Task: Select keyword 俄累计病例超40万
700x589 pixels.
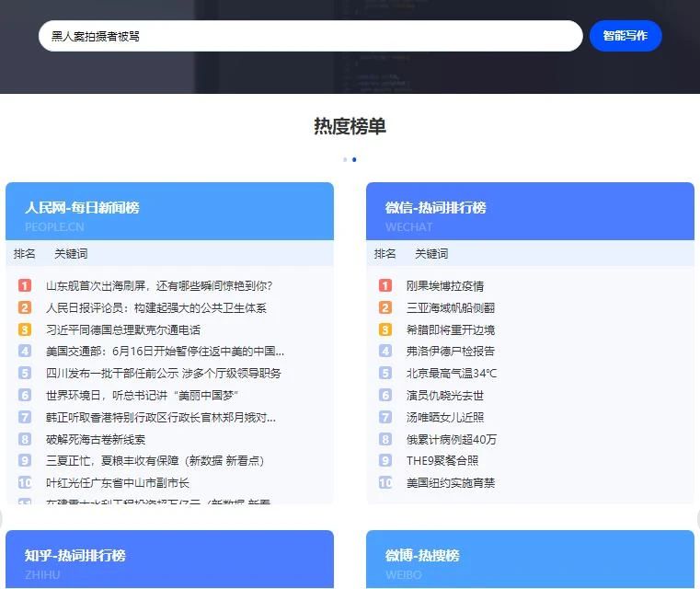Action: 452,439
